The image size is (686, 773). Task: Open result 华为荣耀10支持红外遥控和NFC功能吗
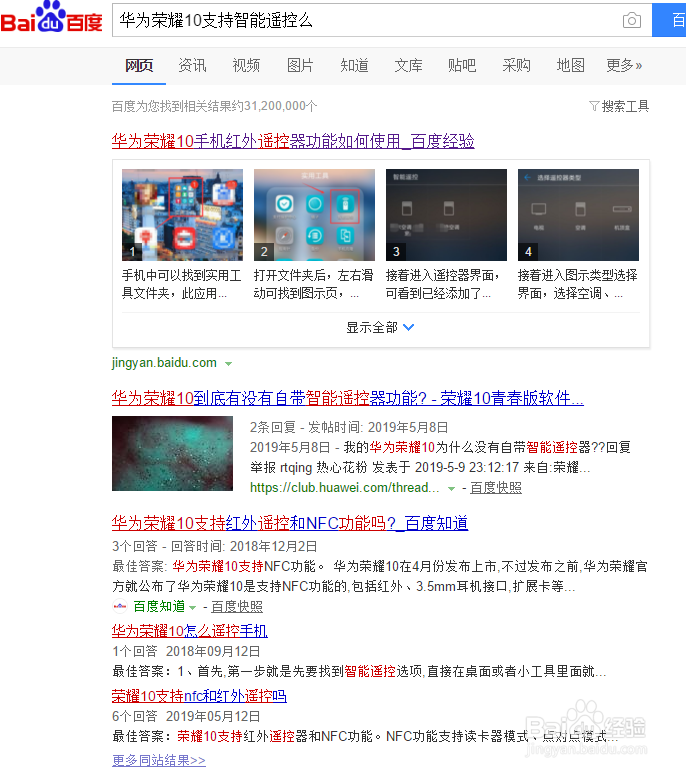(290, 523)
